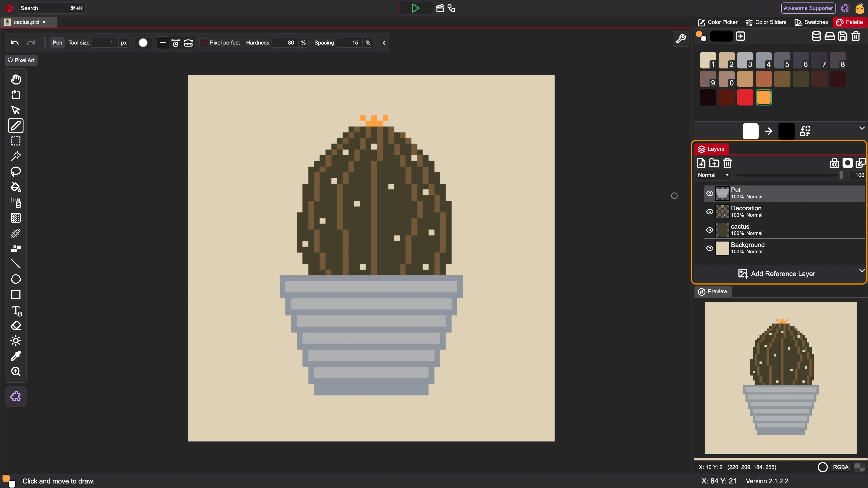Select the Rotate viewport tool
This screenshot has width=868, height=488.
pyautogui.click(x=16, y=95)
